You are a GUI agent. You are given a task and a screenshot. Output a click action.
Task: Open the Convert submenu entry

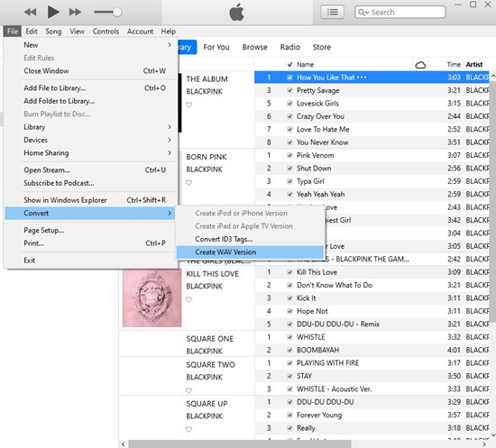point(90,213)
